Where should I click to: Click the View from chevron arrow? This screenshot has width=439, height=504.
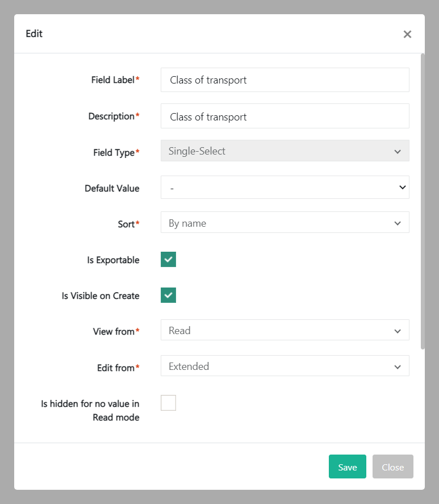click(x=398, y=331)
